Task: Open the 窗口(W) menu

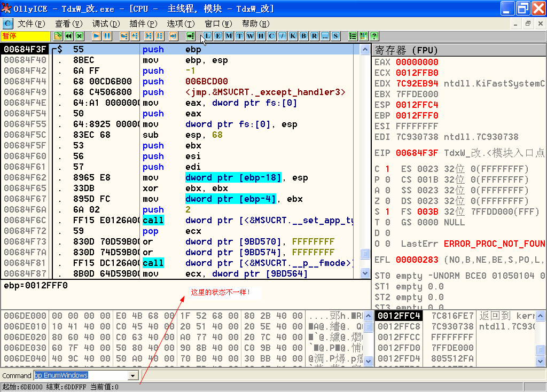Action: click(x=218, y=23)
